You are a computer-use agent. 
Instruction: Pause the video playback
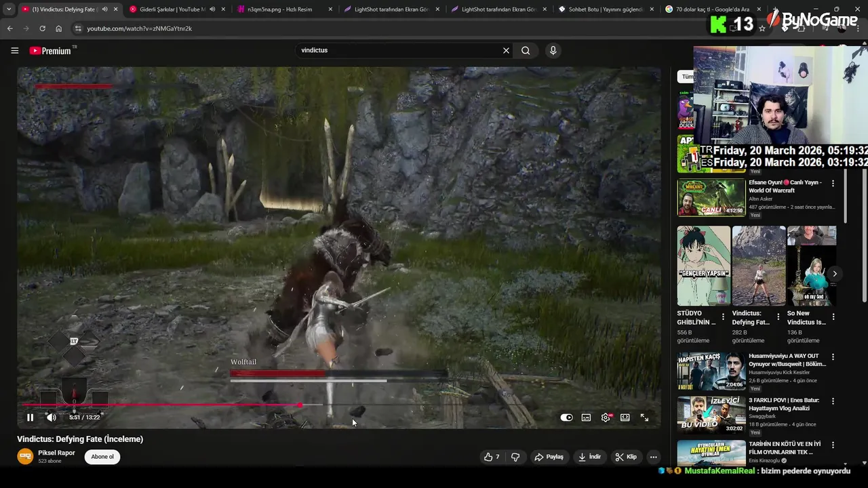30,418
